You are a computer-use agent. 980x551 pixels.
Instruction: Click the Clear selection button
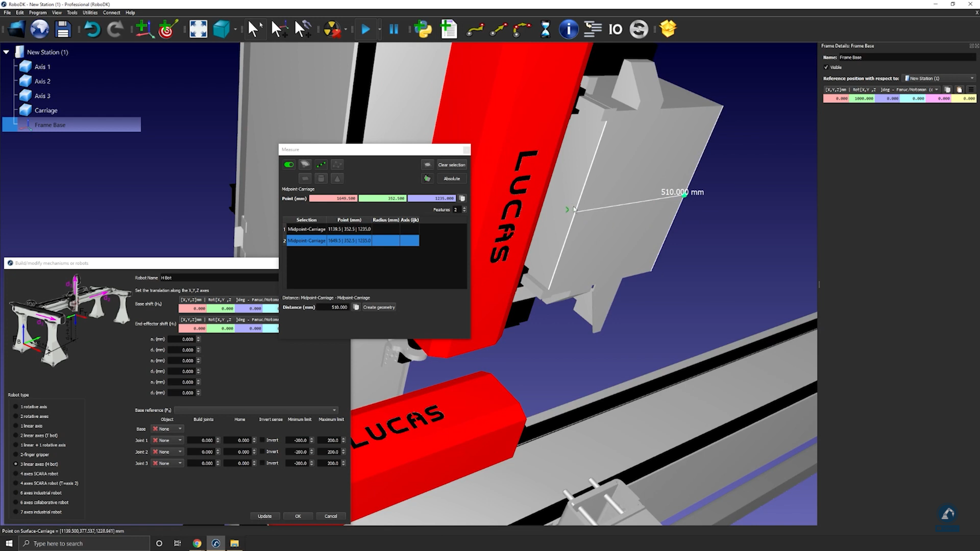click(x=451, y=165)
